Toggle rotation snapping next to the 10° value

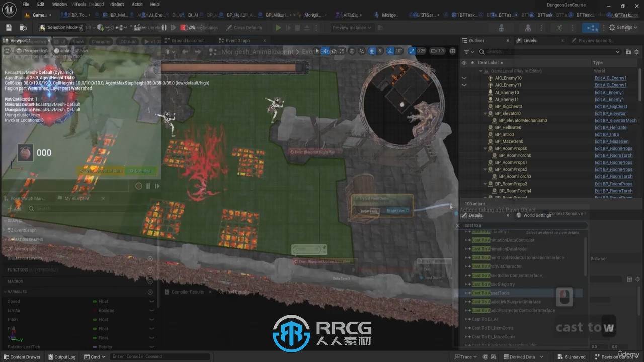point(390,51)
